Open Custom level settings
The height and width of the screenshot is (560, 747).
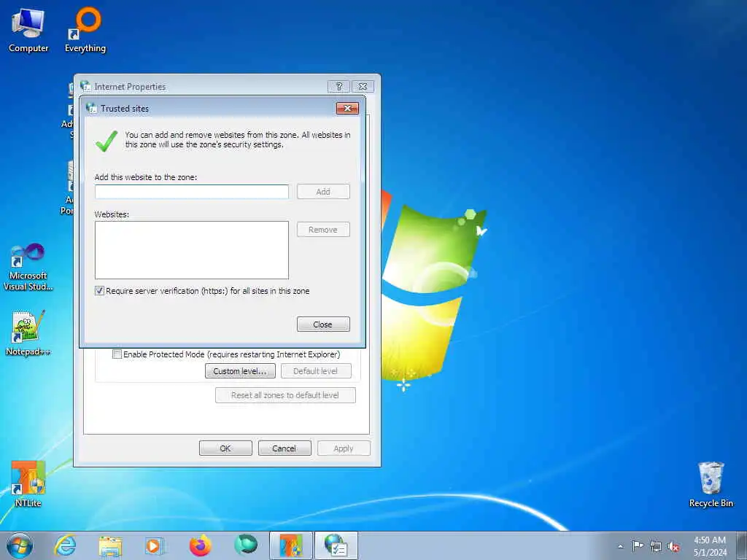[240, 371]
